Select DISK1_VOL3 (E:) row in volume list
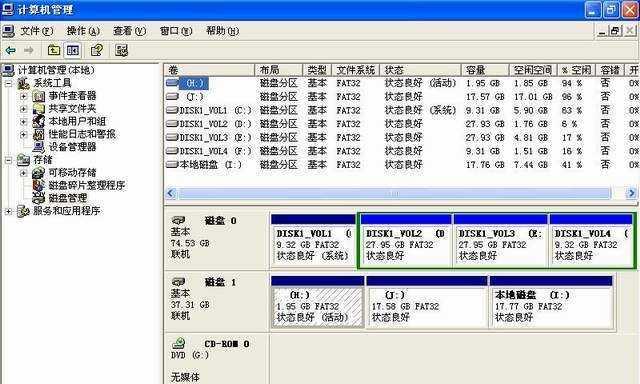640x384 pixels. coord(402,138)
